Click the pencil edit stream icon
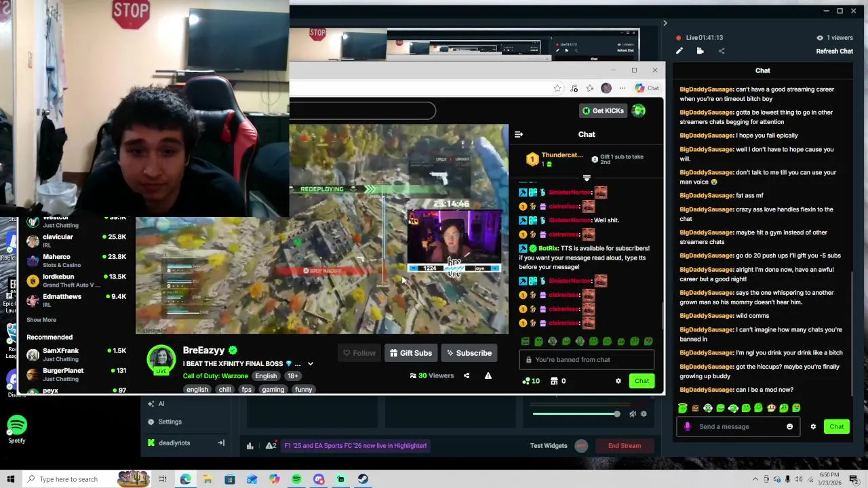This screenshot has width=868, height=488. (679, 51)
